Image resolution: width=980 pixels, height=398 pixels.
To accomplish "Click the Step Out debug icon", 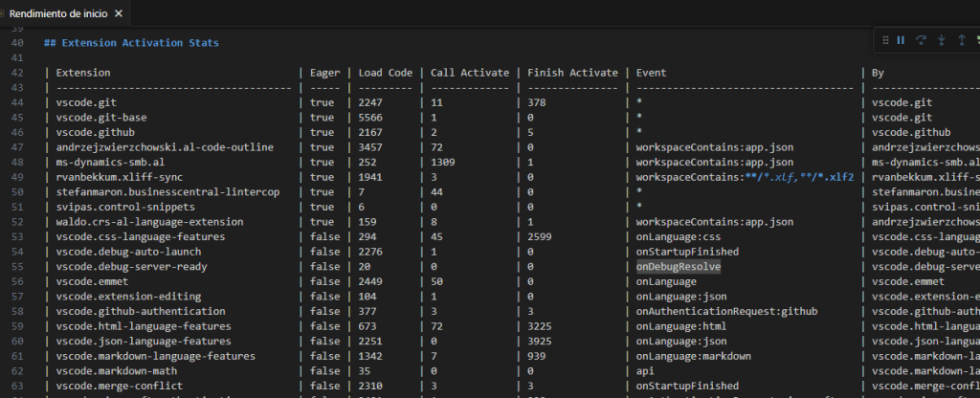I will [x=961, y=40].
